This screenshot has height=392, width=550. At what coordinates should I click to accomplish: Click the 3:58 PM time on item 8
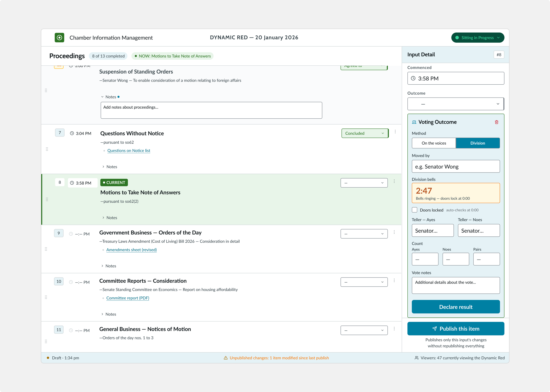(82, 183)
